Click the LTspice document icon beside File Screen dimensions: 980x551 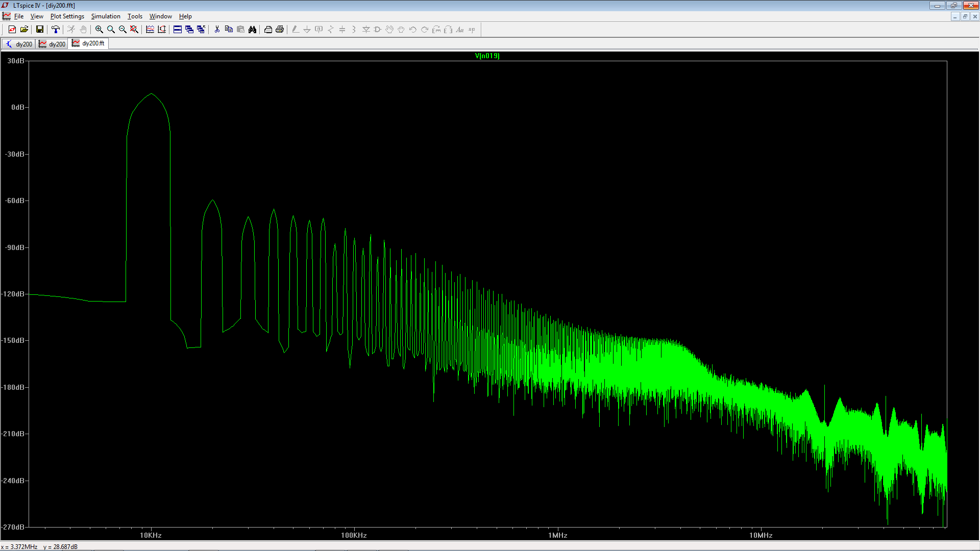pos(7,16)
